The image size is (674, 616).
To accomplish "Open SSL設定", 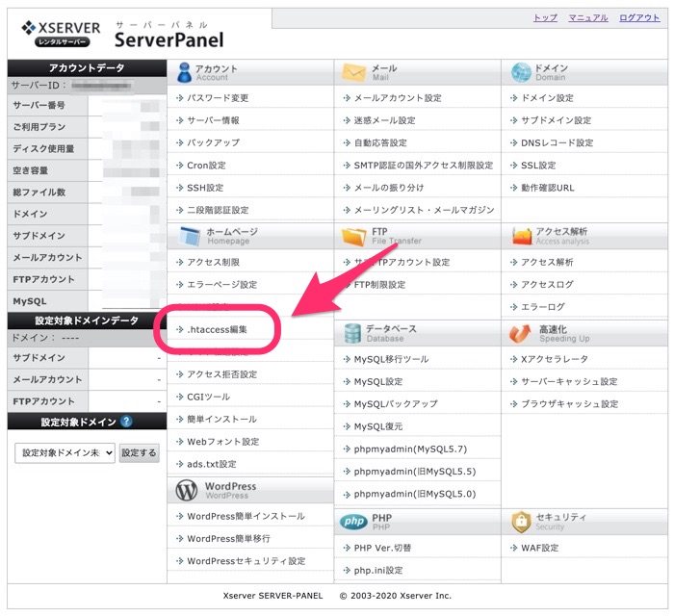I will (x=538, y=166).
